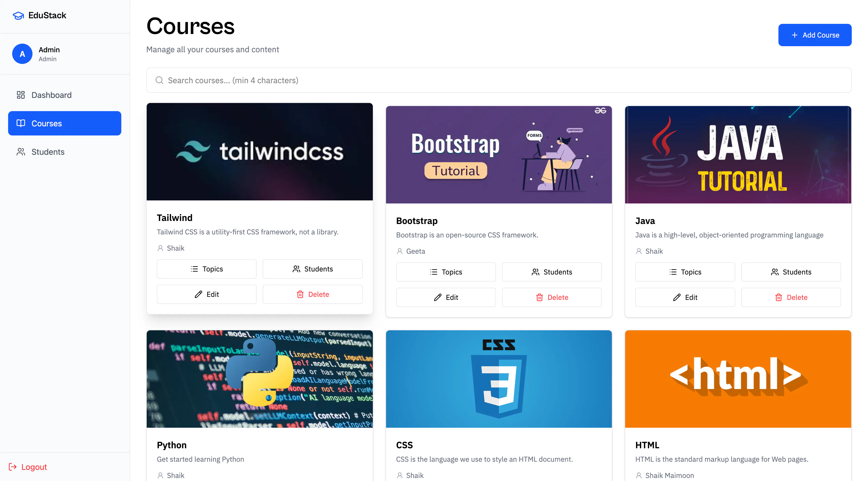Click the EduStack brand name

[47, 15]
